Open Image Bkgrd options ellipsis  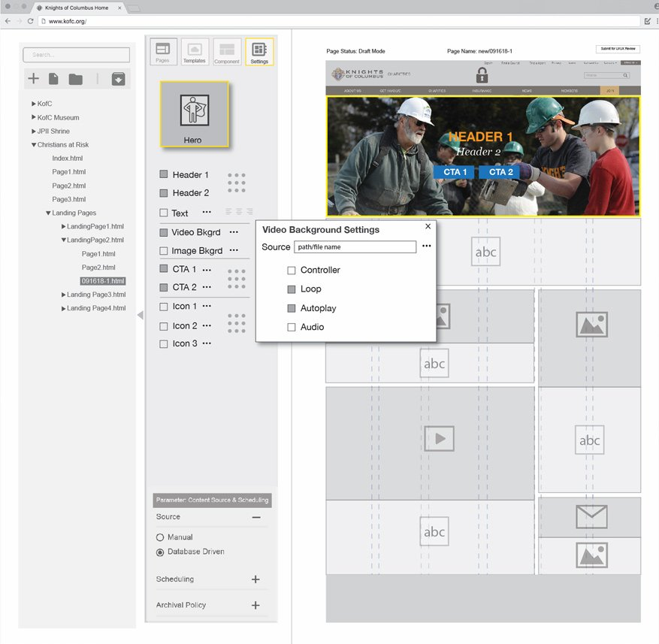(x=234, y=250)
